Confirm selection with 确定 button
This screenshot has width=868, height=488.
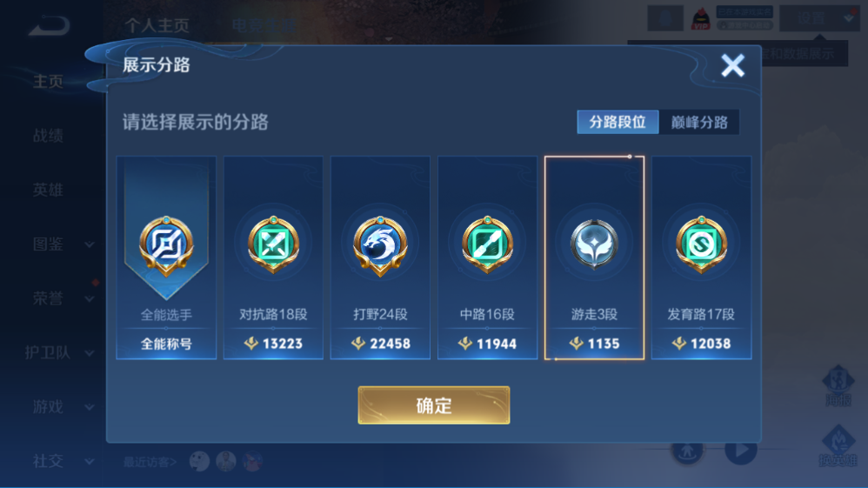point(434,405)
